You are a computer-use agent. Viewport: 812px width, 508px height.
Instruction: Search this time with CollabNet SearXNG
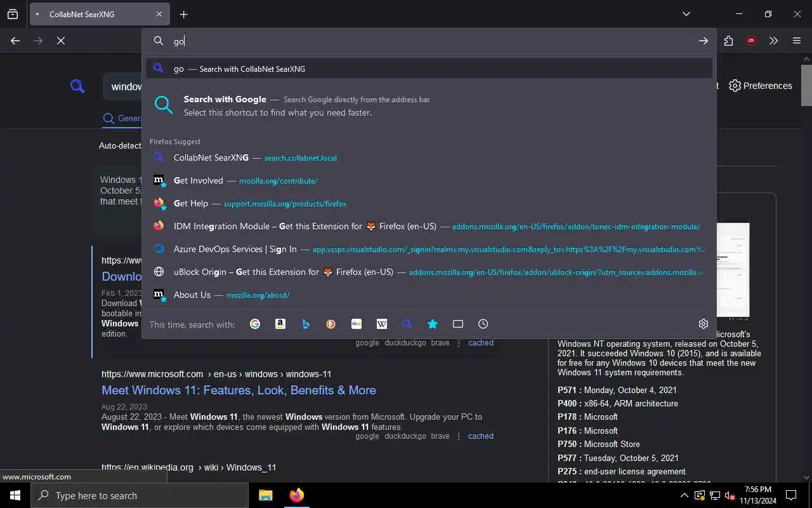pyautogui.click(x=407, y=324)
